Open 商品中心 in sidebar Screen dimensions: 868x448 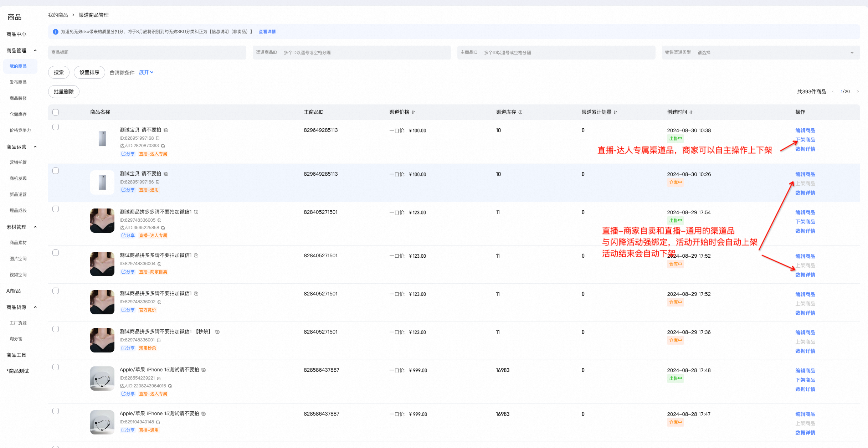(16, 34)
